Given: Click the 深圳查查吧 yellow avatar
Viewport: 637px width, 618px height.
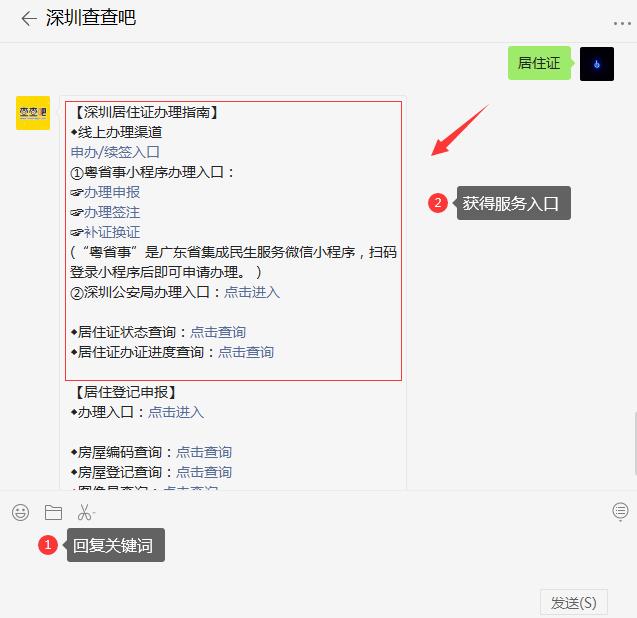Looking at the screenshot, I should pyautogui.click(x=33, y=113).
